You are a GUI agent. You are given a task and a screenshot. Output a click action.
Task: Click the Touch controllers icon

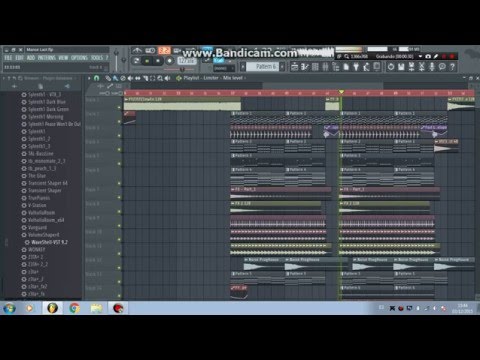pyautogui.click(x=377, y=67)
